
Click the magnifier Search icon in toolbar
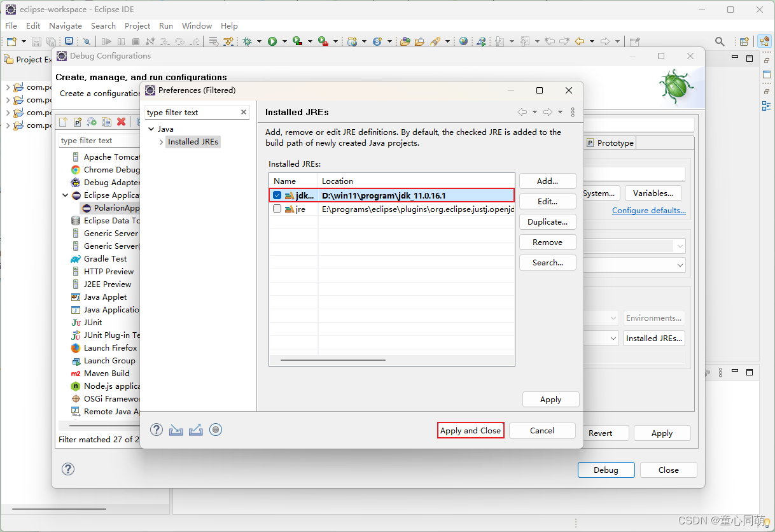(720, 41)
